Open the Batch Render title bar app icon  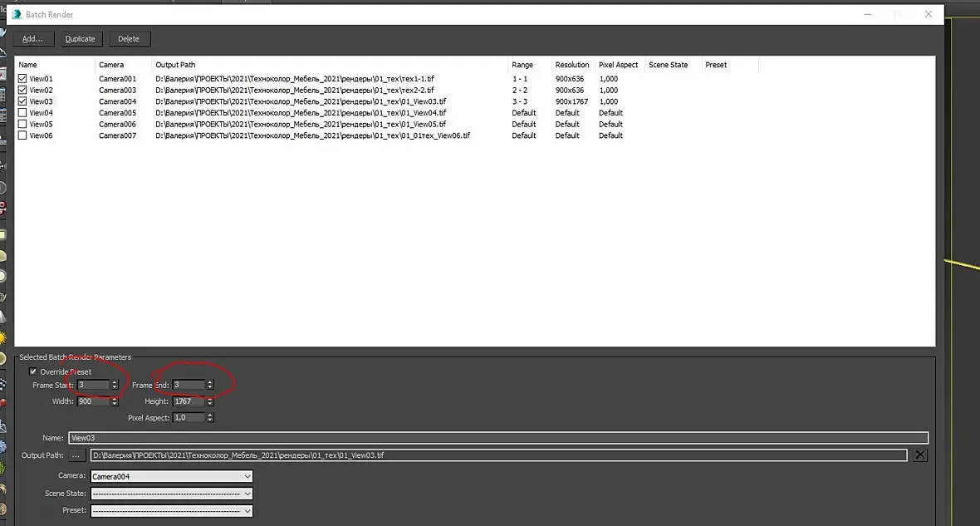tap(17, 14)
